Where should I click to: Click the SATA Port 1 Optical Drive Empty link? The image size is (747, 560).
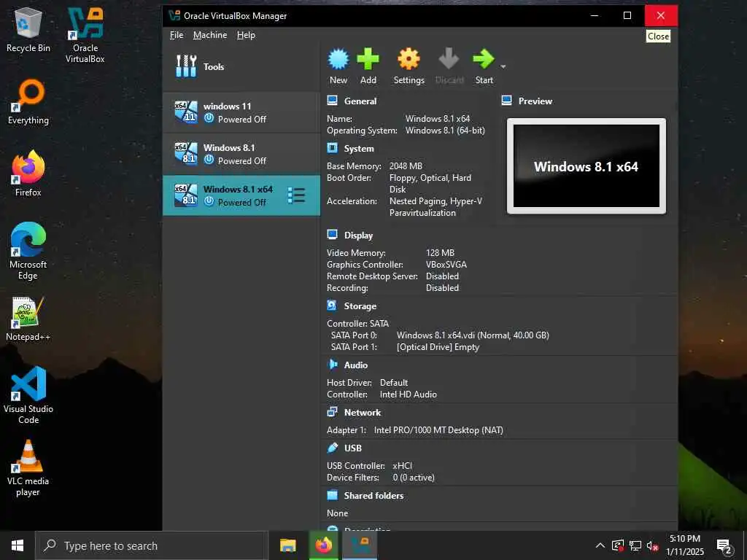point(438,347)
